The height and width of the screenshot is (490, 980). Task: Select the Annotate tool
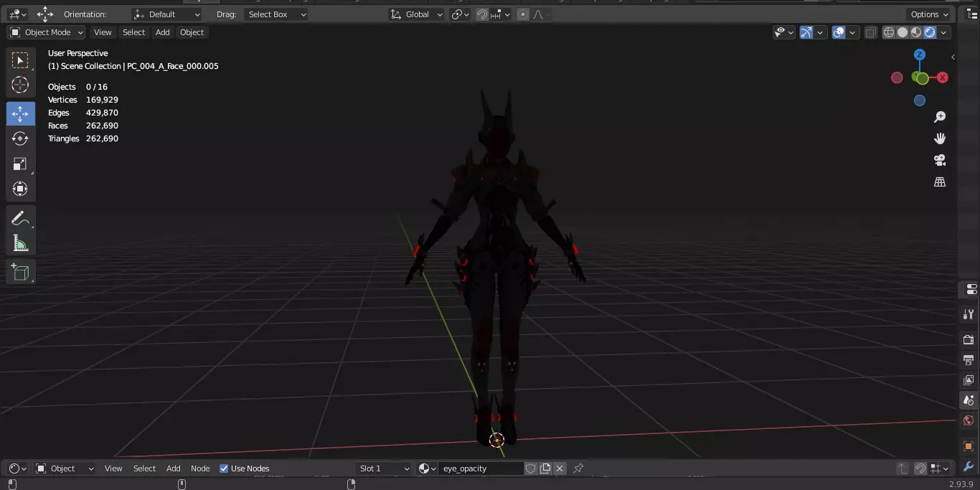click(x=20, y=218)
